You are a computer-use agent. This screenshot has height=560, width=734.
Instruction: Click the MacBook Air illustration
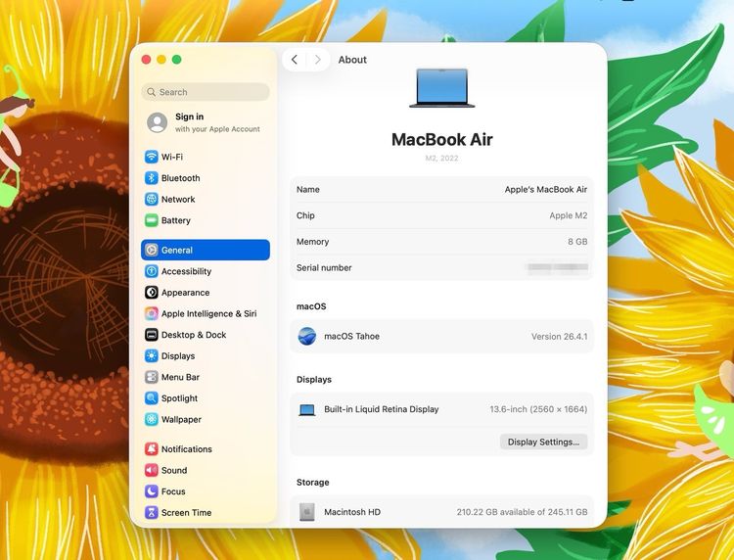point(442,88)
